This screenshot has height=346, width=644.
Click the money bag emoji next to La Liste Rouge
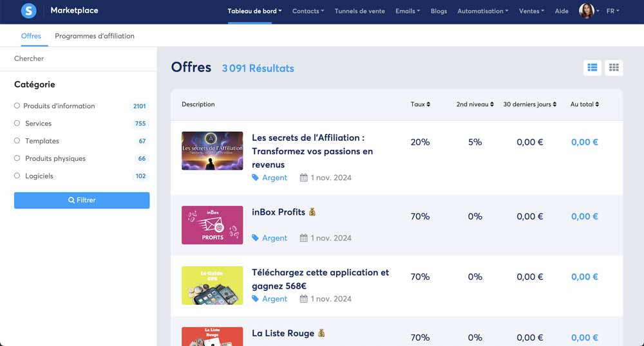(x=321, y=333)
